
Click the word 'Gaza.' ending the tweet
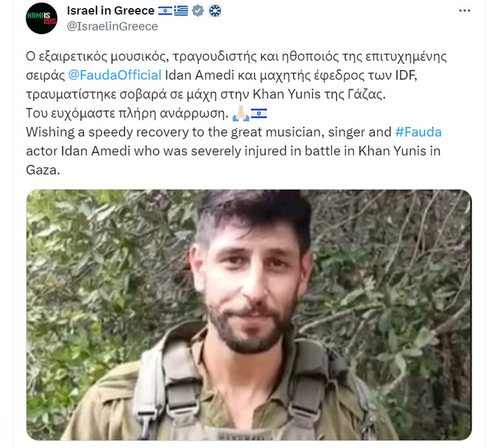[x=43, y=170]
